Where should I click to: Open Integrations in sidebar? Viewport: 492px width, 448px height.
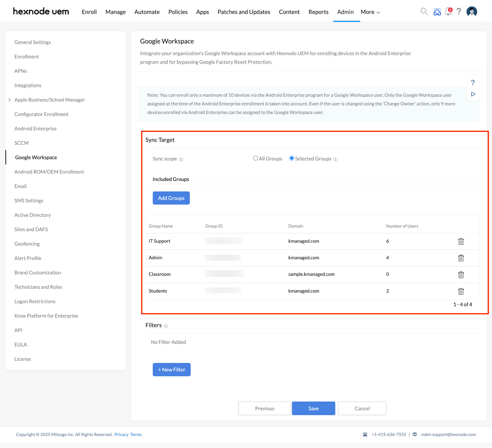coord(28,85)
